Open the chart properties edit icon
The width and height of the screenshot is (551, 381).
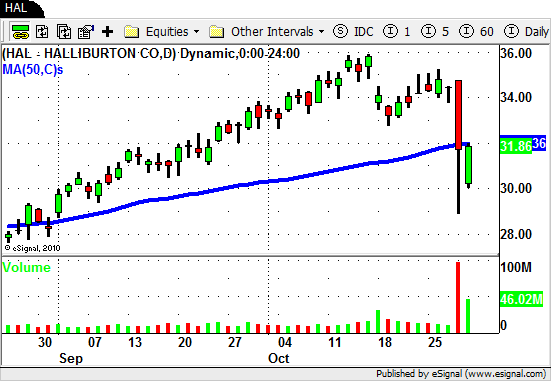pos(86,32)
